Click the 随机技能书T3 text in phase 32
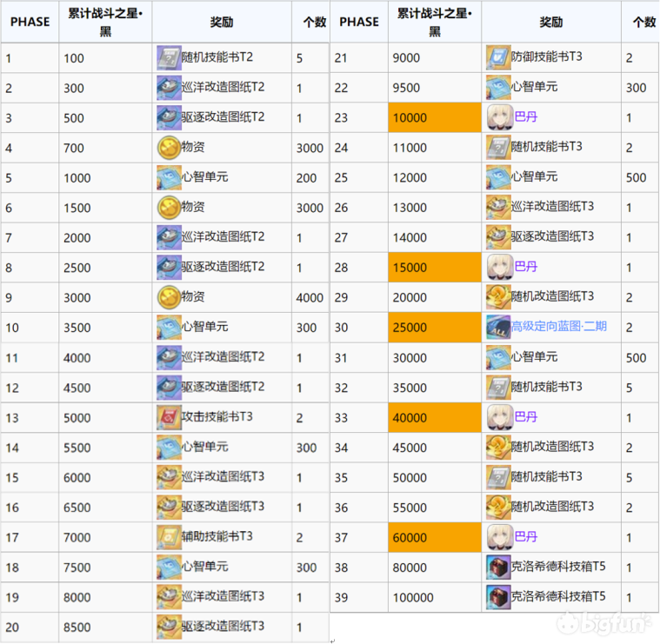This screenshot has height=644, width=660. click(x=546, y=387)
